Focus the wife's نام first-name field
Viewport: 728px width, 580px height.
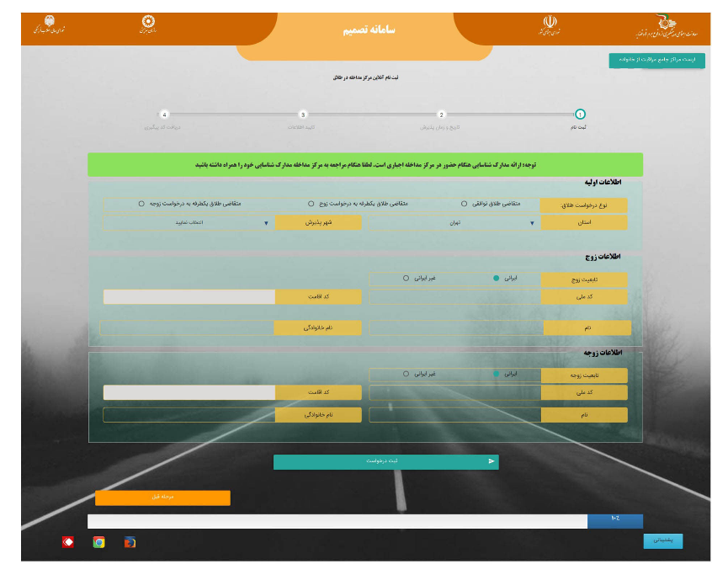454,415
